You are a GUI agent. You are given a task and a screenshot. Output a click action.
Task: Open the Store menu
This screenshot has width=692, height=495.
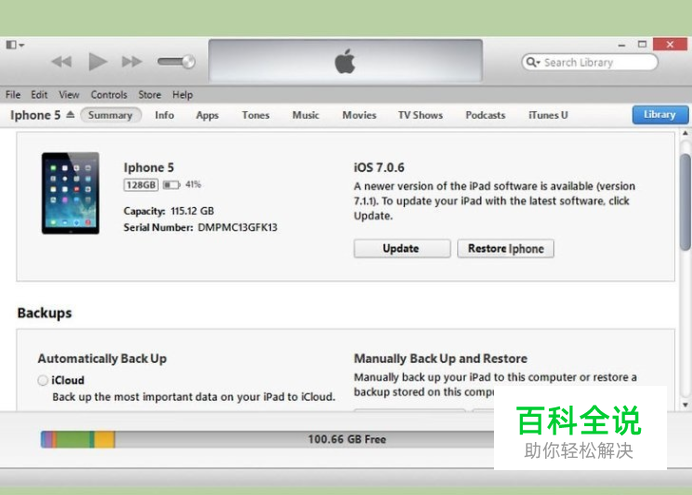150,95
